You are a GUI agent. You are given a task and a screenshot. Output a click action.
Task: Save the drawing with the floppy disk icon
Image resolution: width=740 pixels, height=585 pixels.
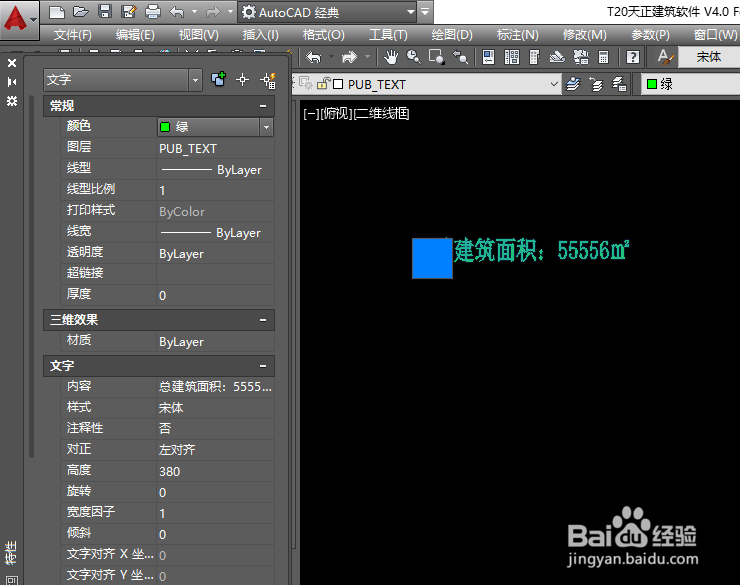coord(105,12)
